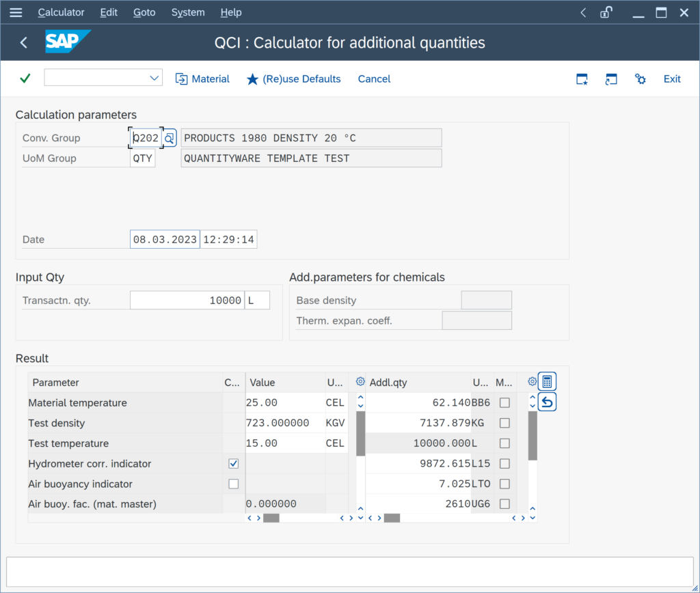Click the Addl.qty table vertical scrollbar thumb
The image size is (700, 593).
533,435
